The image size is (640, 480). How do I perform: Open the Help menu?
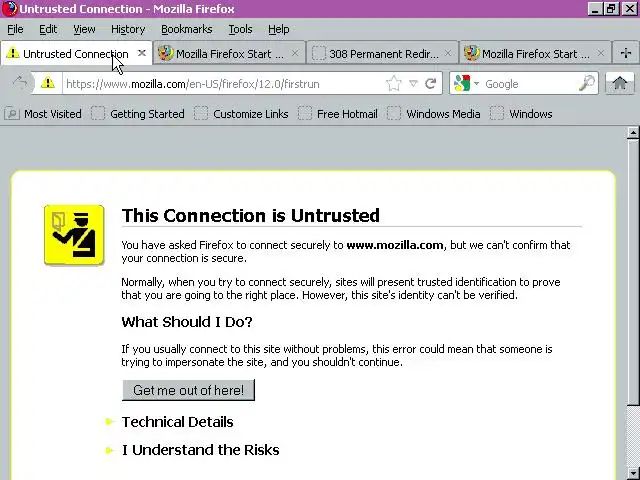coord(279,29)
